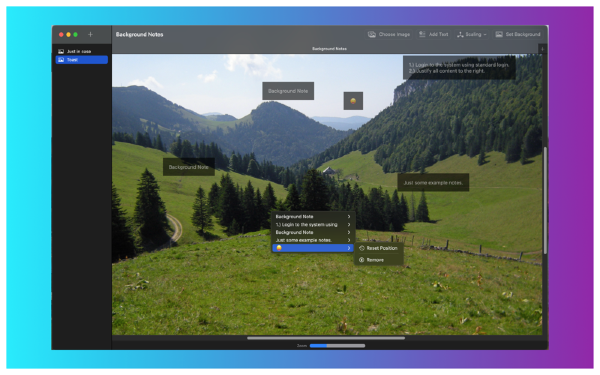Click the Remove circle-x icon
This screenshot has width=600, height=375.
[x=362, y=260]
